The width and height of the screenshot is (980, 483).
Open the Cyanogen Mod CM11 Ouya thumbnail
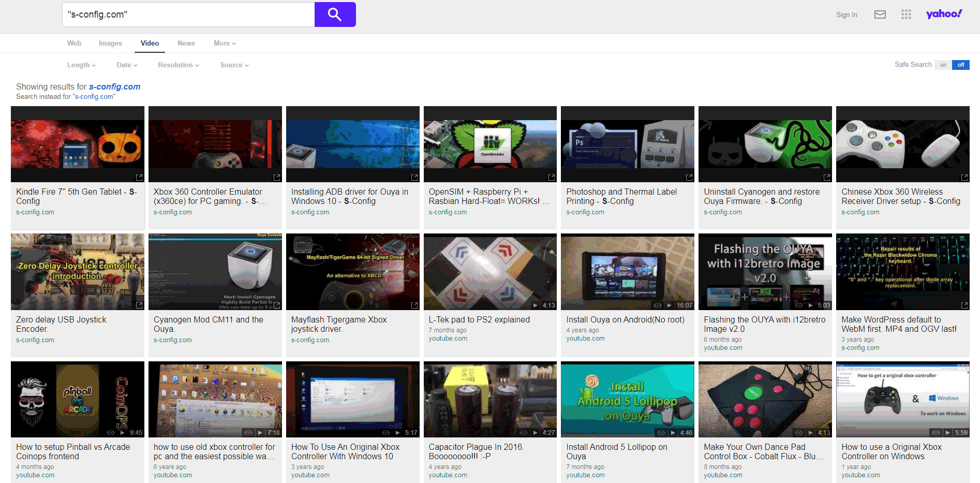point(215,272)
